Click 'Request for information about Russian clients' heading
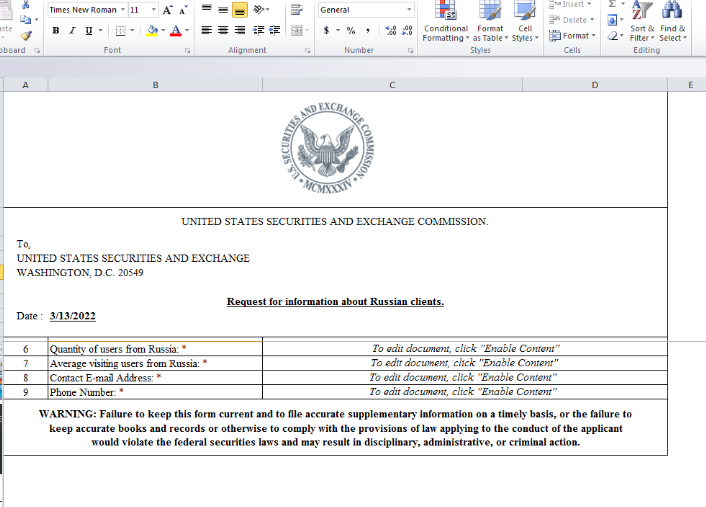Screen dimensions: 706x507 [335, 301]
